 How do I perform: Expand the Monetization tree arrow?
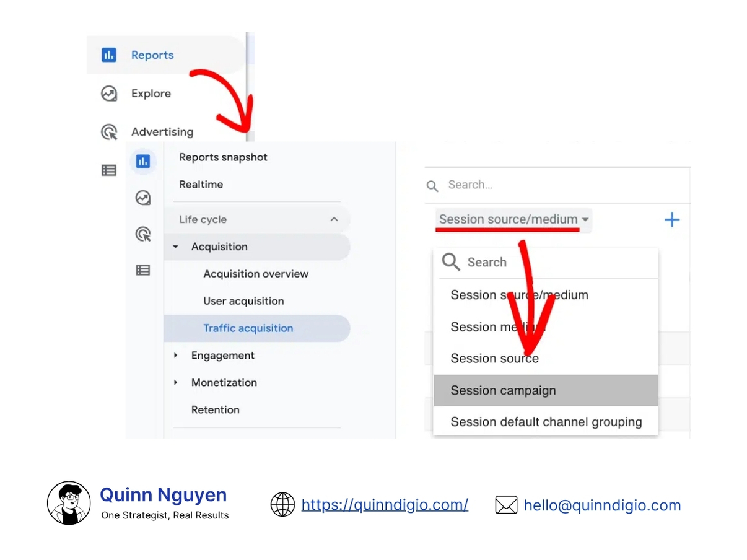[175, 383]
